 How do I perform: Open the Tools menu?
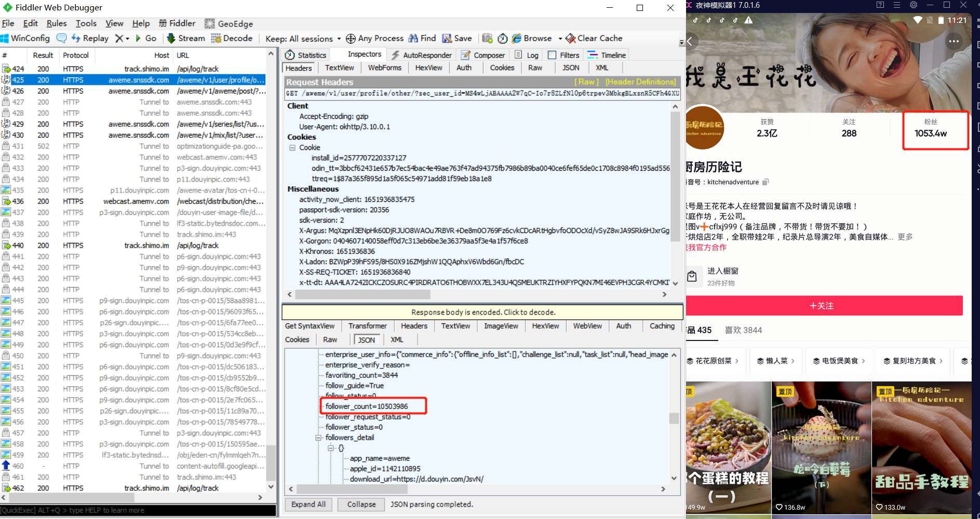[x=86, y=23]
